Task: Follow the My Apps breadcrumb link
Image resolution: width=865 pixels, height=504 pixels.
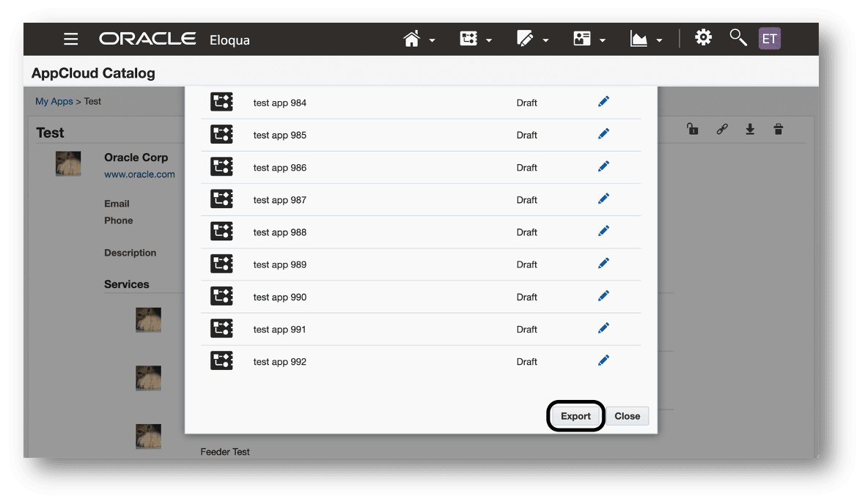Action: click(54, 102)
